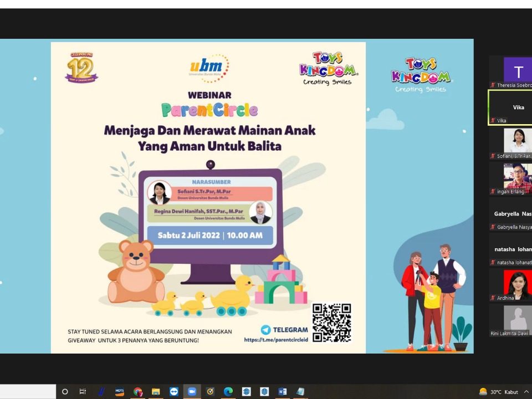Viewport: 532px width, 399px height.
Task: Click the QR code on the slide
Action: click(331, 323)
